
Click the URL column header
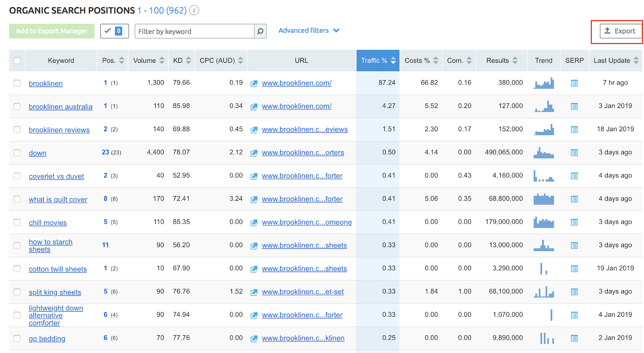pos(301,60)
